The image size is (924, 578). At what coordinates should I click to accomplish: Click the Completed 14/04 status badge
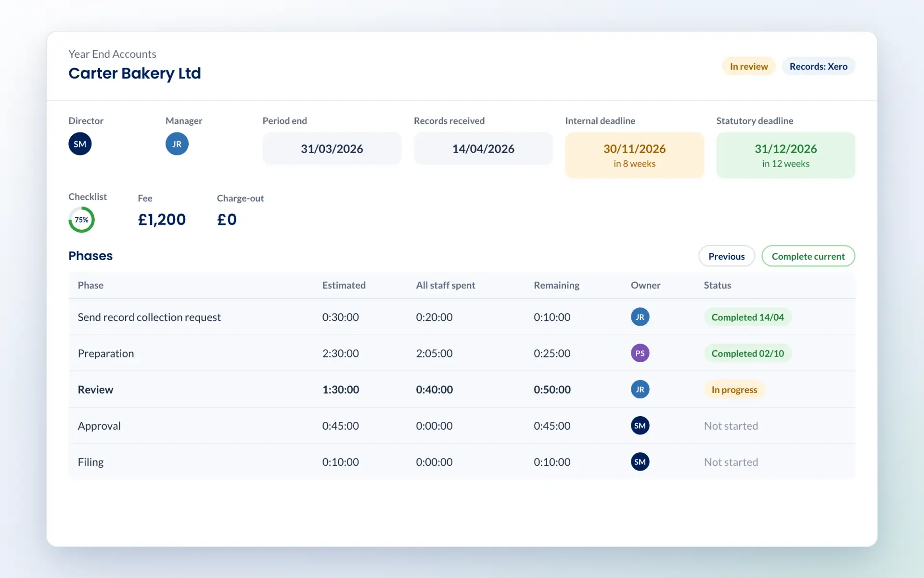pos(748,317)
